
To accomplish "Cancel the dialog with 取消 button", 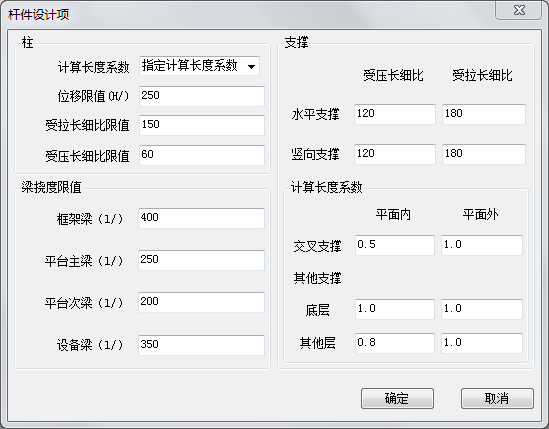I will point(497,399).
